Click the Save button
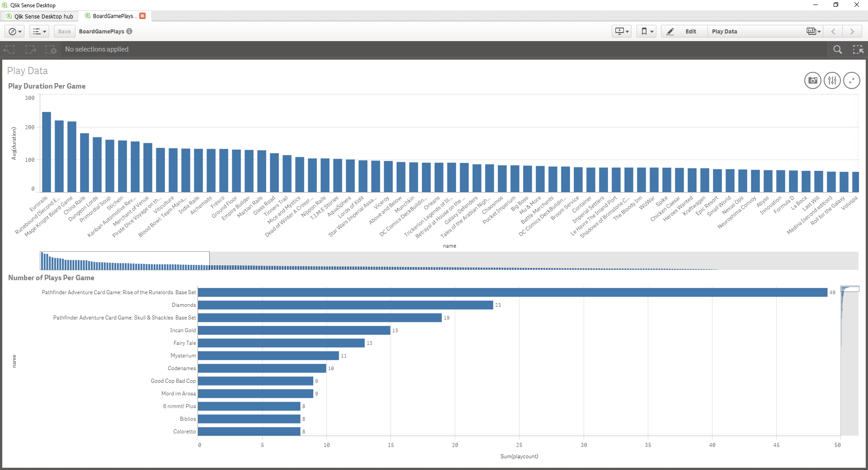 tap(64, 31)
